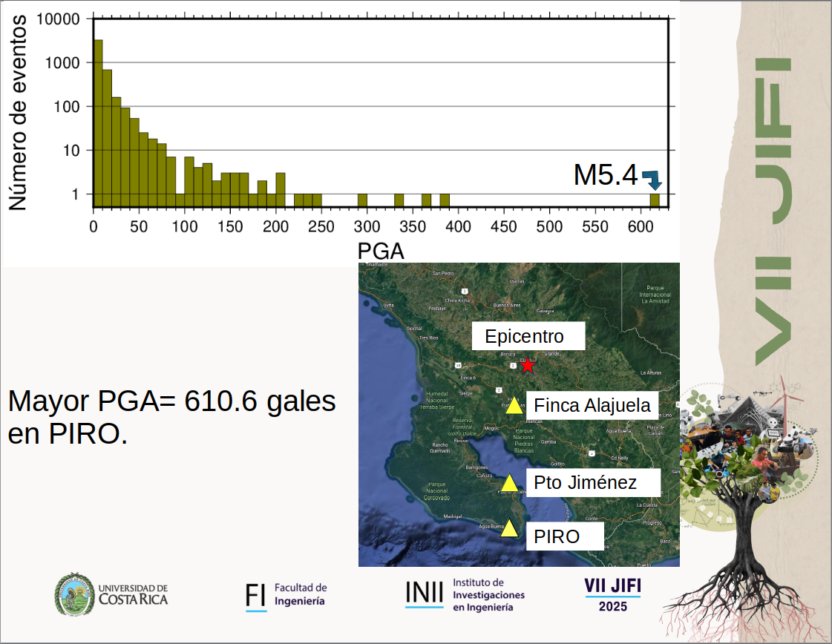Click the PIRO label box on map

[x=564, y=536]
